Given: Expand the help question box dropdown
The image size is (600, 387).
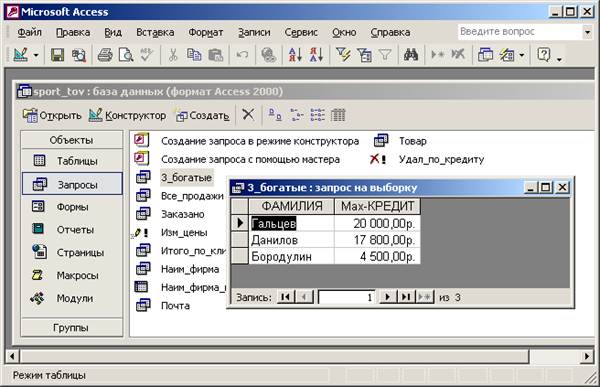Looking at the screenshot, I should tap(587, 32).
